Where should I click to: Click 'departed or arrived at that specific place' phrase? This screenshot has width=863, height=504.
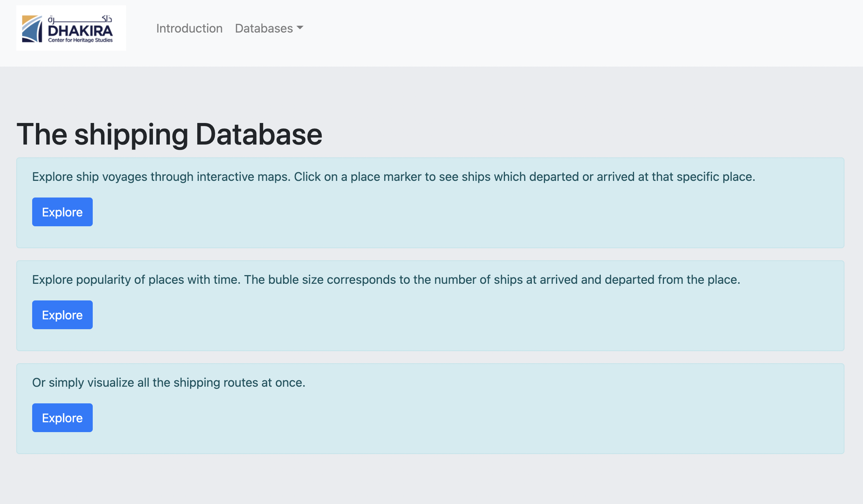click(642, 177)
